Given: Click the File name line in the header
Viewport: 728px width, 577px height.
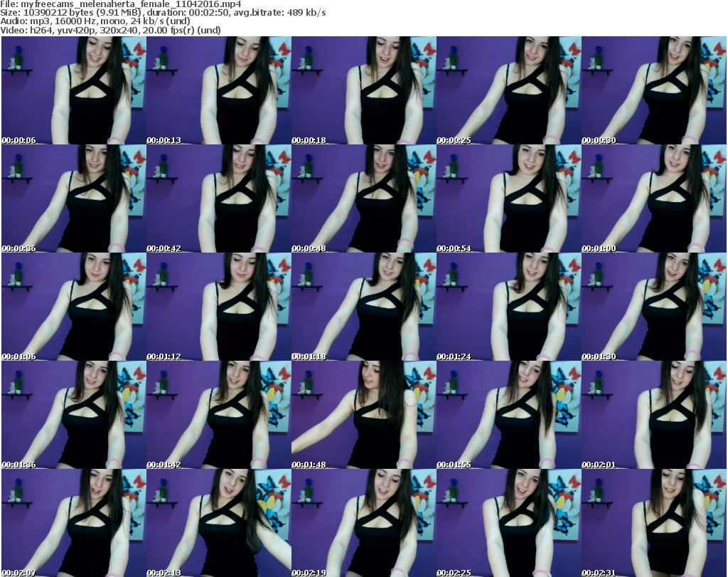Looking at the screenshot, I should click(x=121, y=4).
